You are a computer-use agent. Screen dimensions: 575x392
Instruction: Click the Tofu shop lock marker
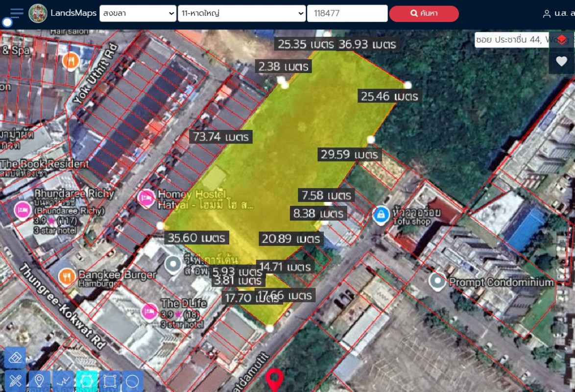pyautogui.click(x=380, y=214)
